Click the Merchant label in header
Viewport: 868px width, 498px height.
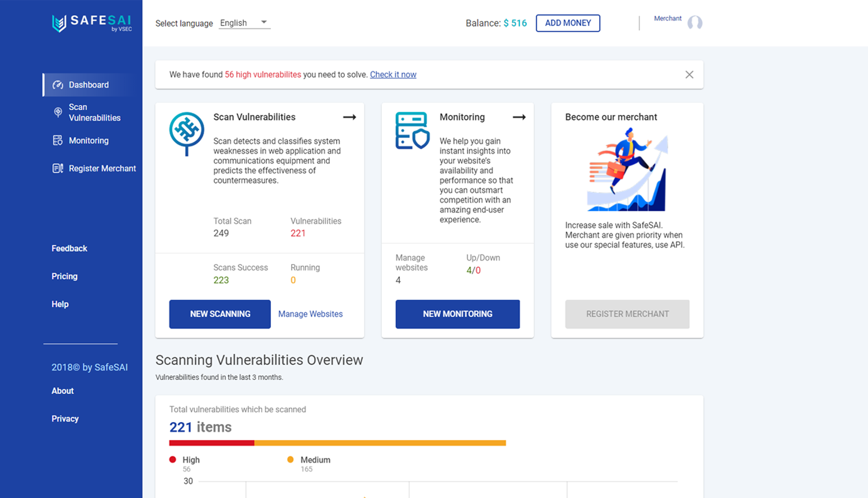[668, 19]
